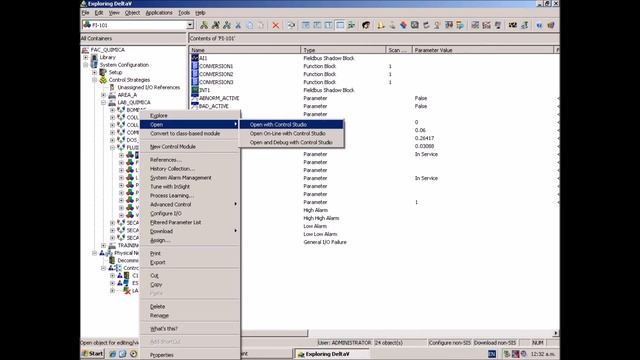
Task: Choose Filtered Parameter List entry
Action: pyautogui.click(x=190, y=222)
